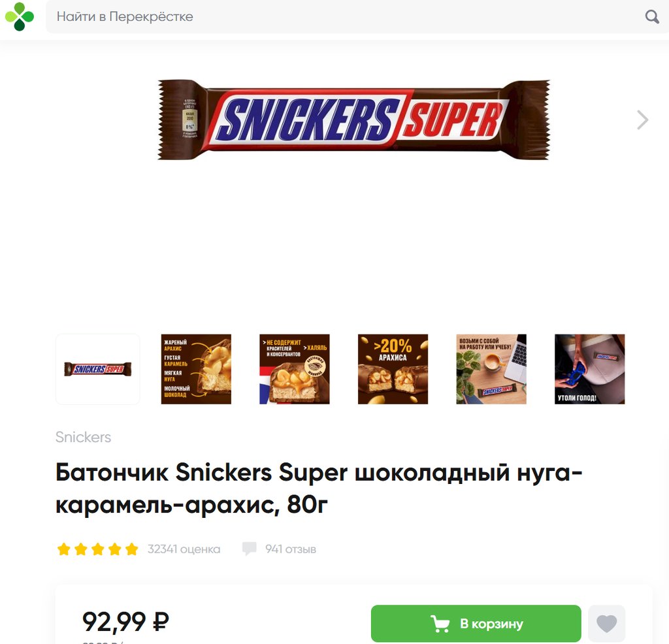Click the heart favorite icon
Screen dimensions: 669x644
[606, 624]
